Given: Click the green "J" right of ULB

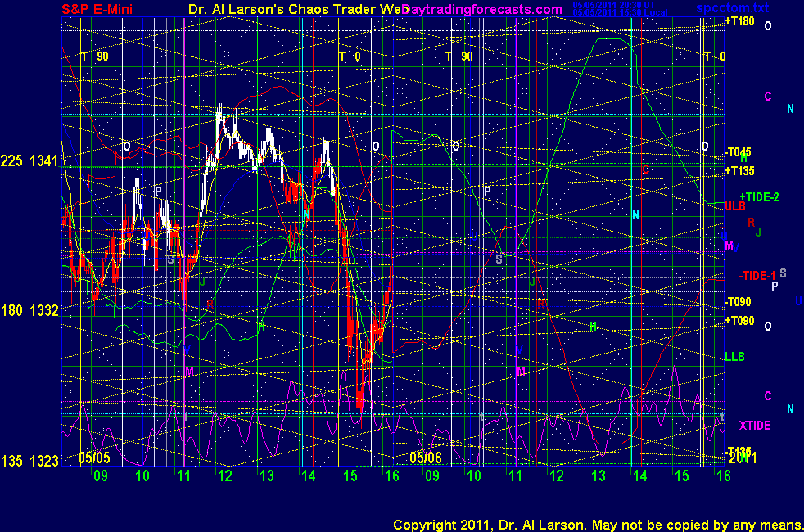Looking at the screenshot, I should click(758, 232).
